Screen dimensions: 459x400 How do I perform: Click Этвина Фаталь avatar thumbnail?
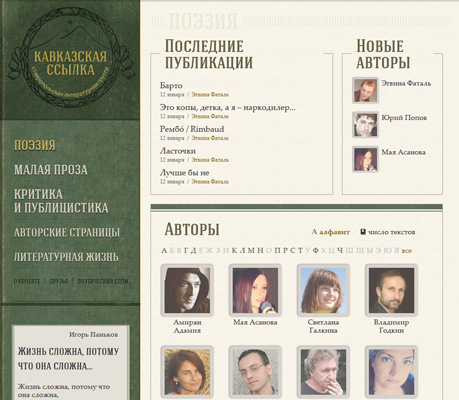(365, 90)
